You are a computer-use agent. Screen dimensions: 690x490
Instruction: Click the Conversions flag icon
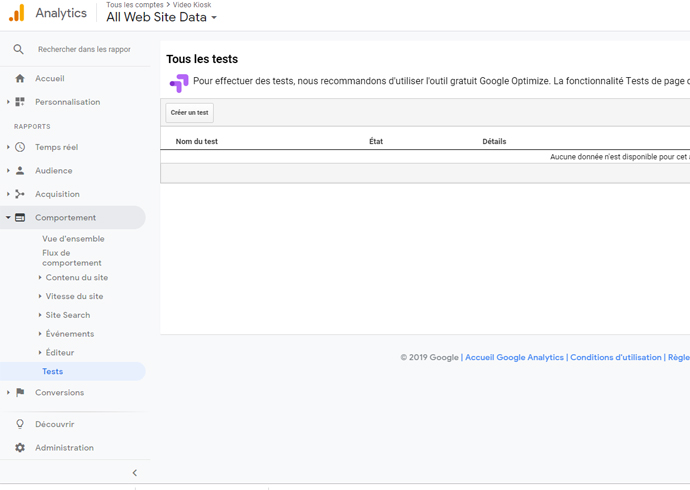(20, 392)
